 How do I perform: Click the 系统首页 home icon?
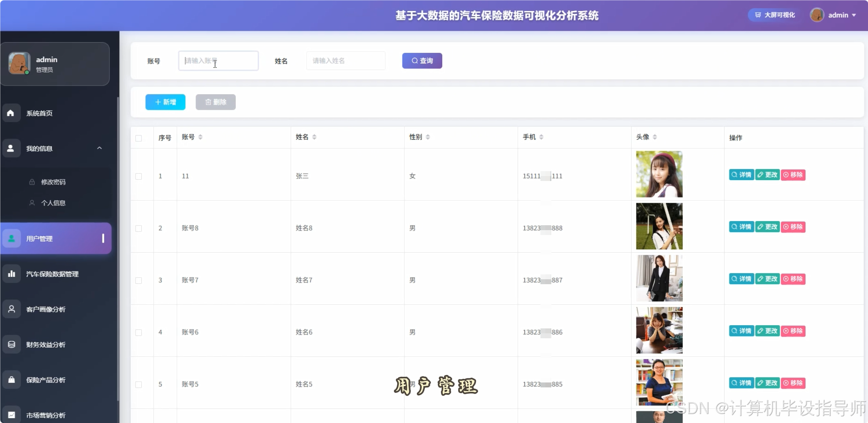click(11, 113)
